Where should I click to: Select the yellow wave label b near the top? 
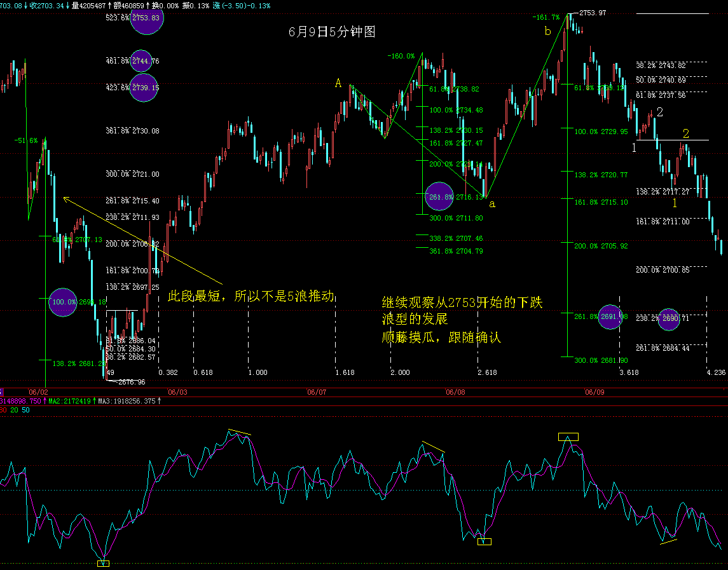pyautogui.click(x=547, y=31)
